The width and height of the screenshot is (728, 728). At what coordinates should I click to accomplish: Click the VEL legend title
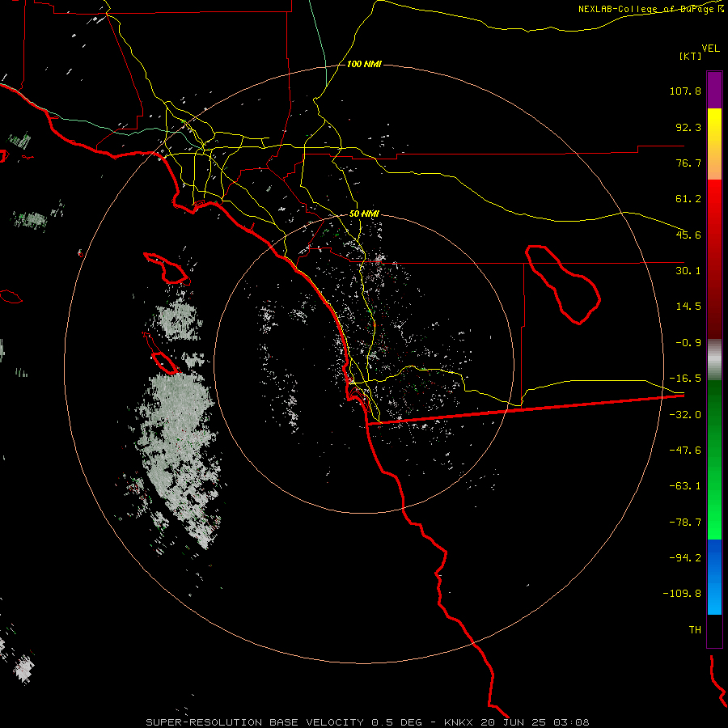tap(710, 49)
